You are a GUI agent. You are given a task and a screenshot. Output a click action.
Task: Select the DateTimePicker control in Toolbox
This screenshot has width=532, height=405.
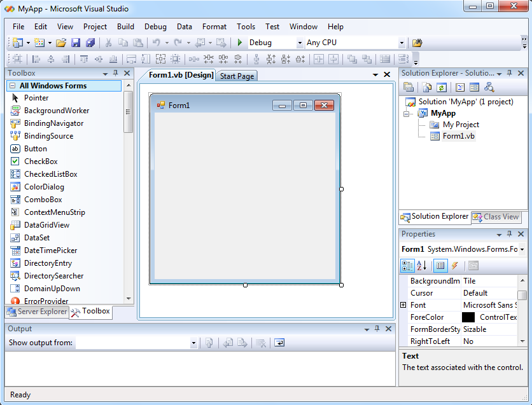[50, 251]
